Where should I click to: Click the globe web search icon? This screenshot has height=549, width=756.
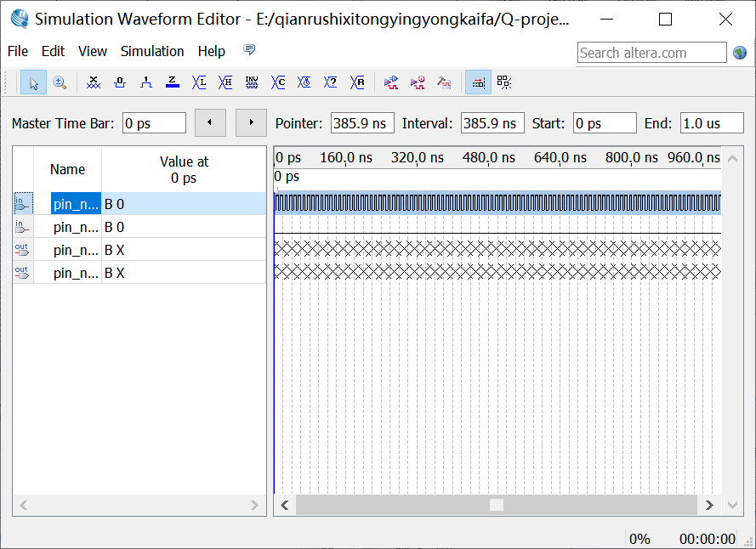click(x=740, y=53)
